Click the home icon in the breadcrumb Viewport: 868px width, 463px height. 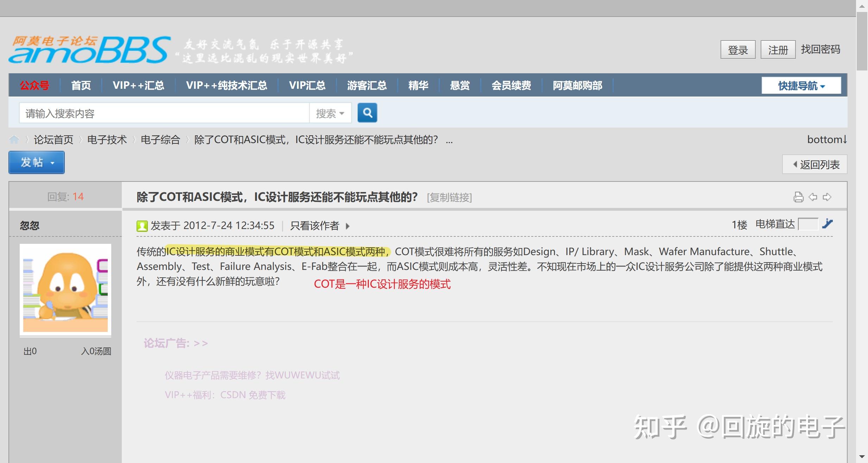coord(14,140)
